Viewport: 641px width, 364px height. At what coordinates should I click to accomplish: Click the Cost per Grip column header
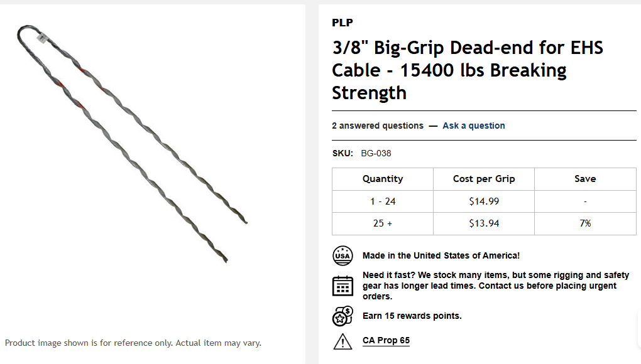click(x=484, y=179)
